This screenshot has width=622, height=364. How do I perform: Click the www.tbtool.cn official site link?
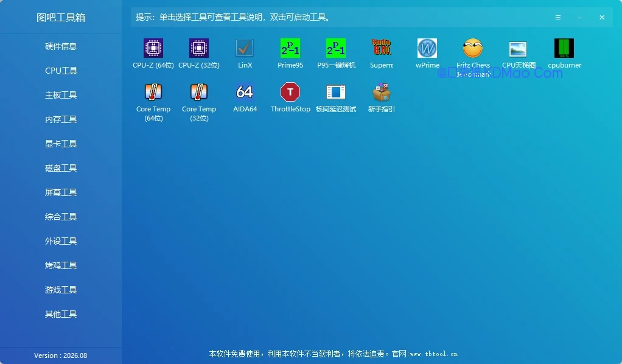point(433,354)
